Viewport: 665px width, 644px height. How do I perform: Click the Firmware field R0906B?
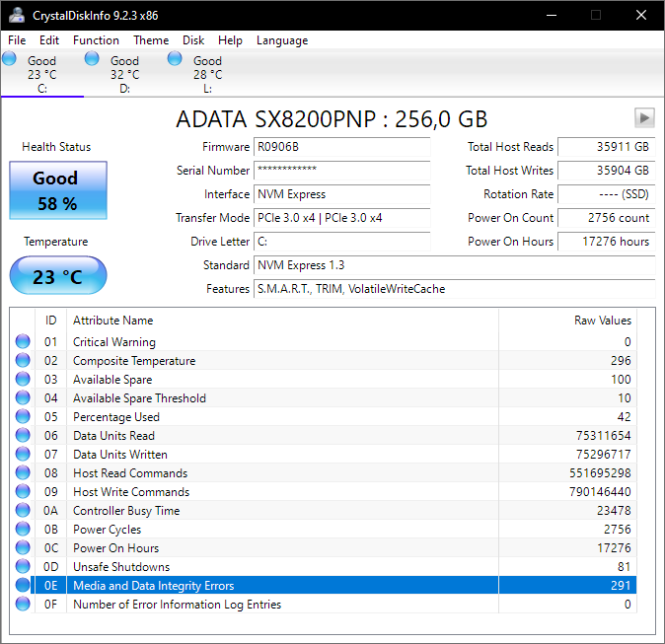coord(341,147)
